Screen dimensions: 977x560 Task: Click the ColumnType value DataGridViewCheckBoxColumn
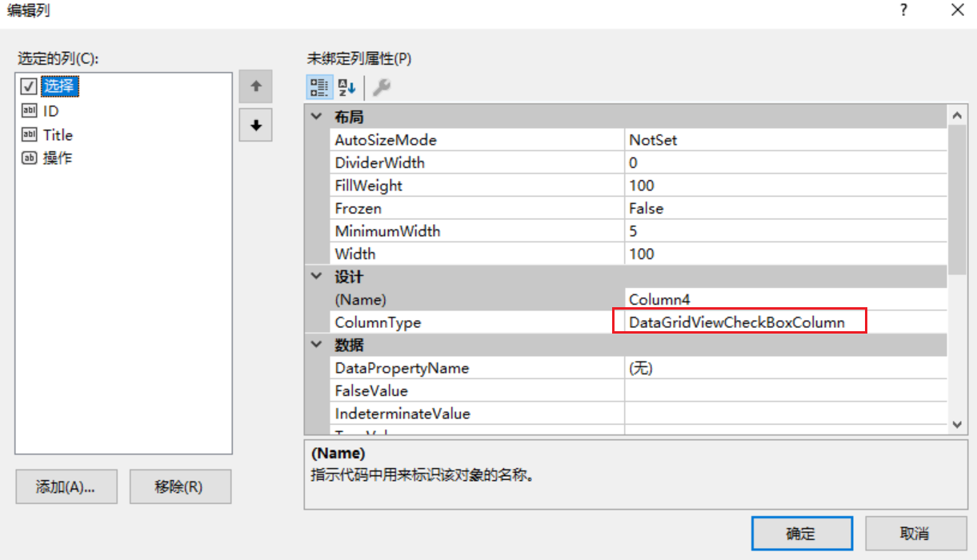[738, 322]
